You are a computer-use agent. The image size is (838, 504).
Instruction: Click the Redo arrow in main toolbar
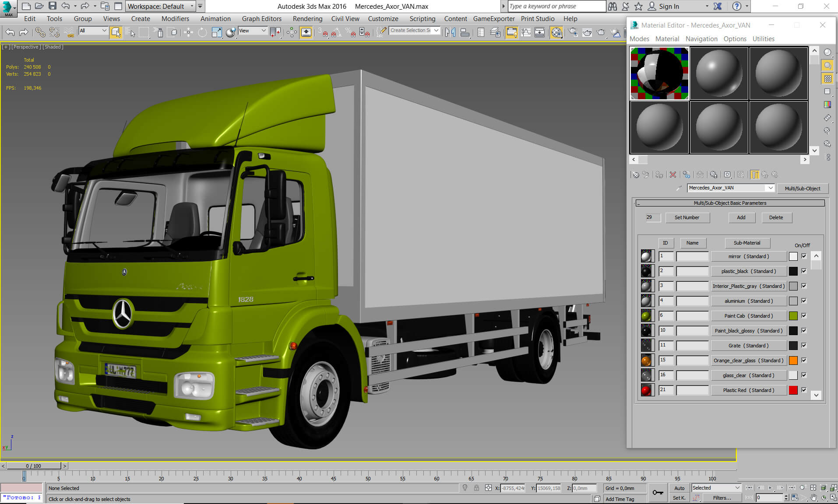24,32
